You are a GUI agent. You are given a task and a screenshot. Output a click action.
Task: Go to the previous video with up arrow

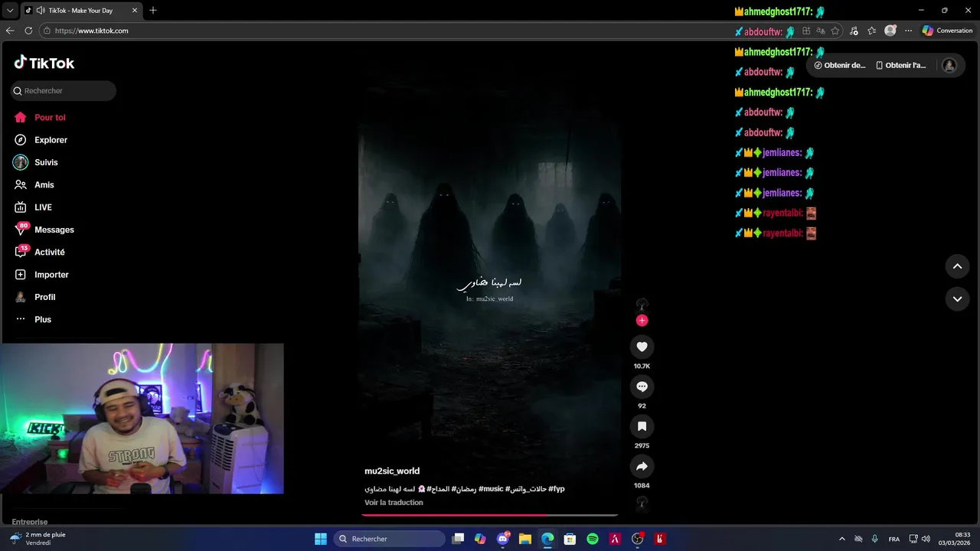tap(957, 266)
